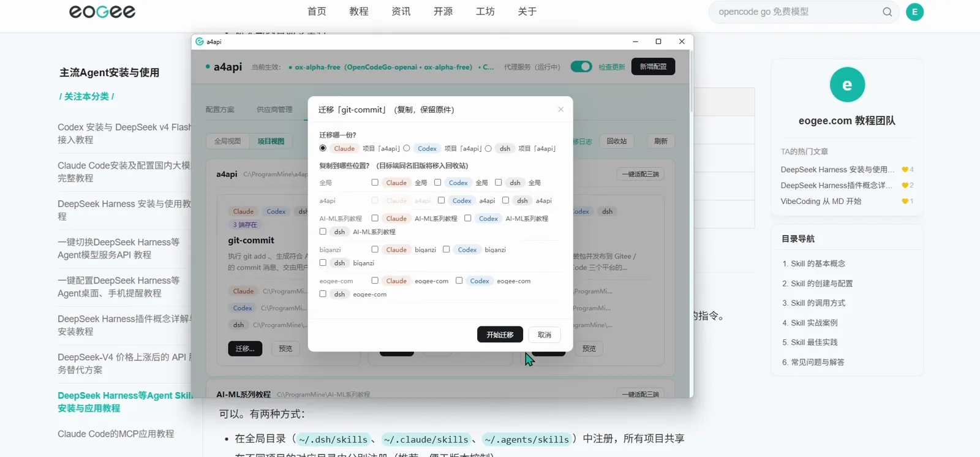Check dsh biqanzi destination checkbox
The height and width of the screenshot is (457, 980).
[x=323, y=263]
